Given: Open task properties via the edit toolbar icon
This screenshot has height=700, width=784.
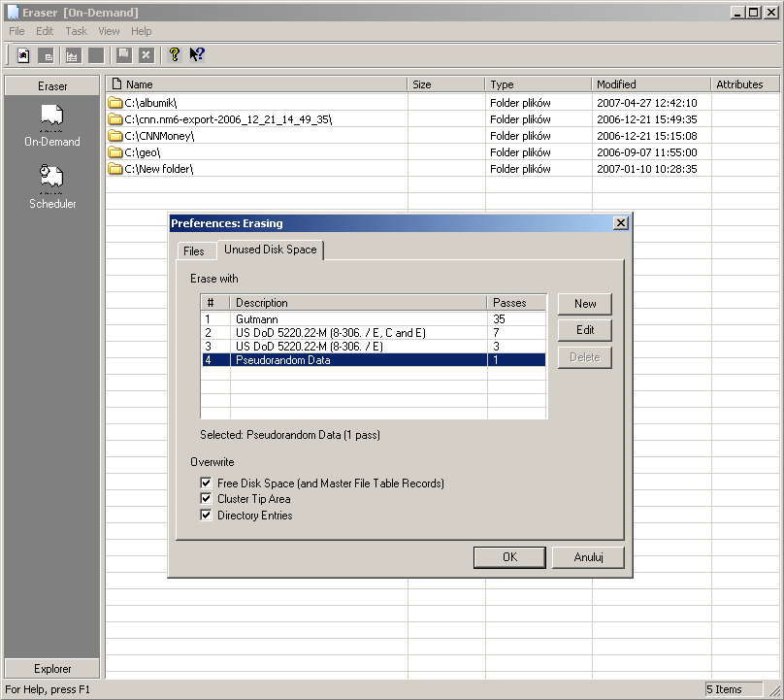Looking at the screenshot, I should click(45, 54).
